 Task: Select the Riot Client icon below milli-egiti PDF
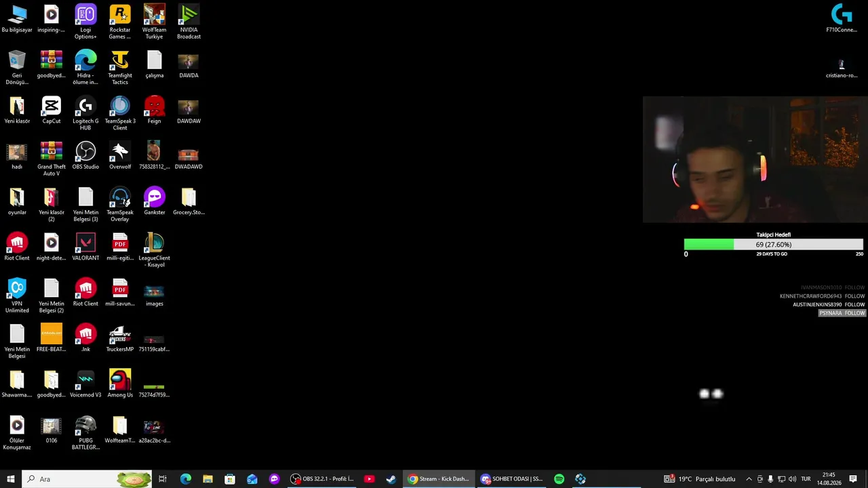85,292
